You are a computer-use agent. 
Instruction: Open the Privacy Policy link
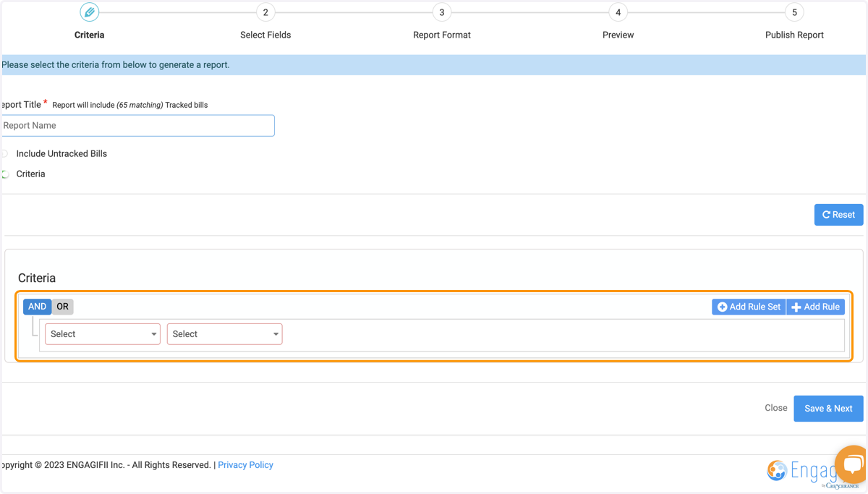pos(245,465)
